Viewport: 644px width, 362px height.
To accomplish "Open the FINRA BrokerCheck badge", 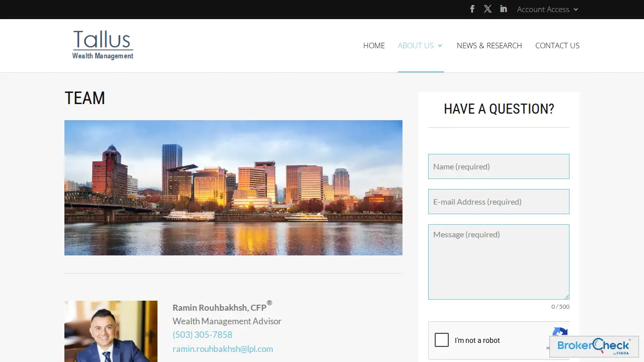I will point(594,346).
